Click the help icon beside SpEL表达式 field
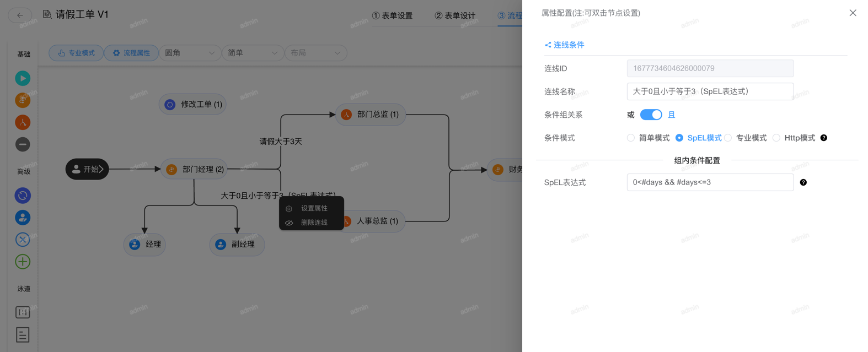The image size is (868, 352). [803, 182]
